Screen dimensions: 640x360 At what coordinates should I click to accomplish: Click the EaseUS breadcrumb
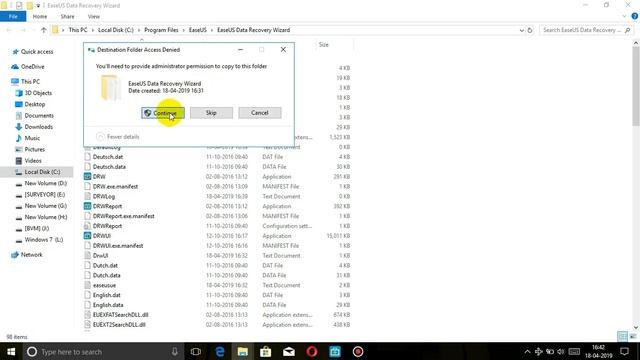tap(198, 30)
